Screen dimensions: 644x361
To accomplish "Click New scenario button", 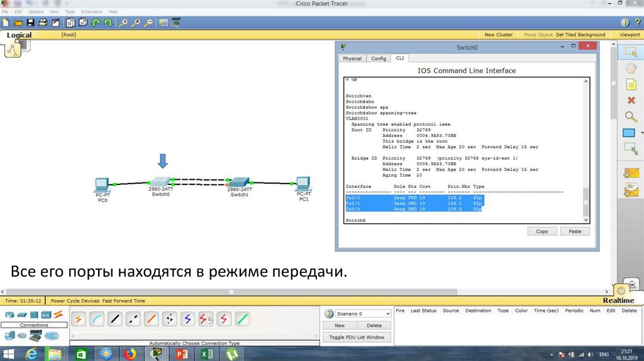I will (x=339, y=325).
